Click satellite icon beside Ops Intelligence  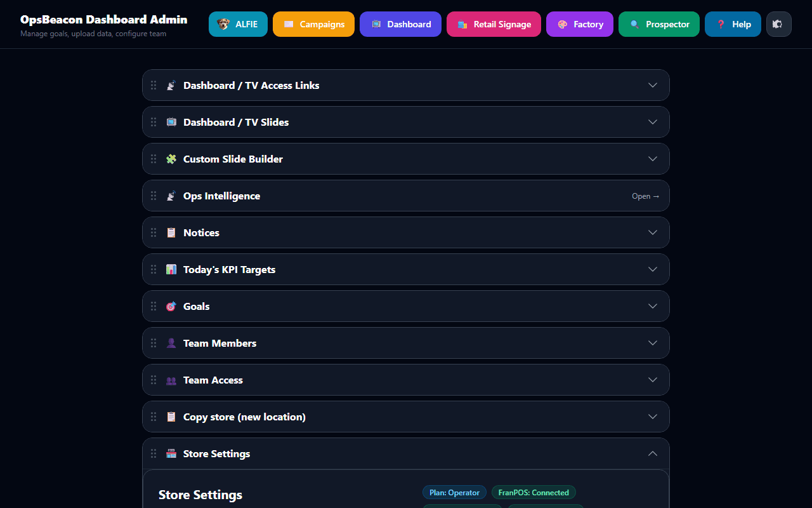pos(171,196)
